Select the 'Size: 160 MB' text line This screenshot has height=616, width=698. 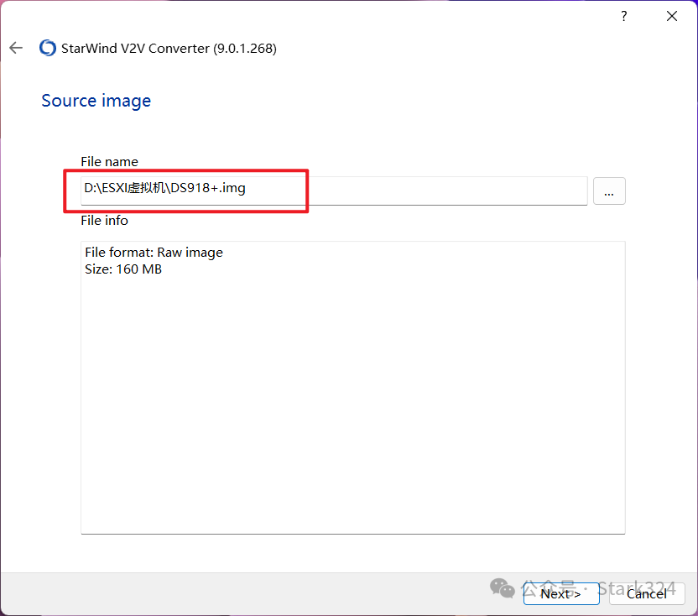[123, 269]
